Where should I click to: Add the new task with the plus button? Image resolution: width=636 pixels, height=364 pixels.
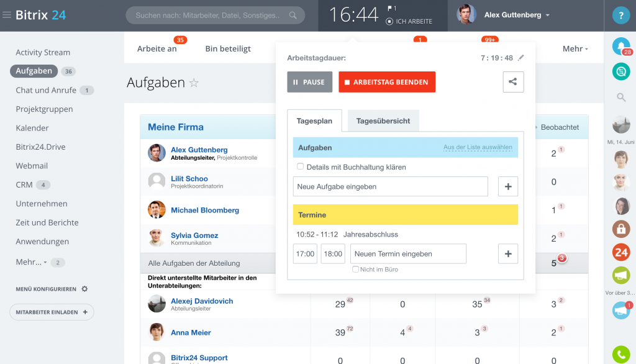pyautogui.click(x=508, y=187)
